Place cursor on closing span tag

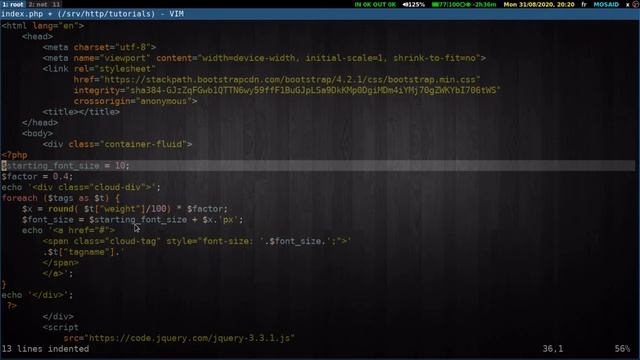61,262
